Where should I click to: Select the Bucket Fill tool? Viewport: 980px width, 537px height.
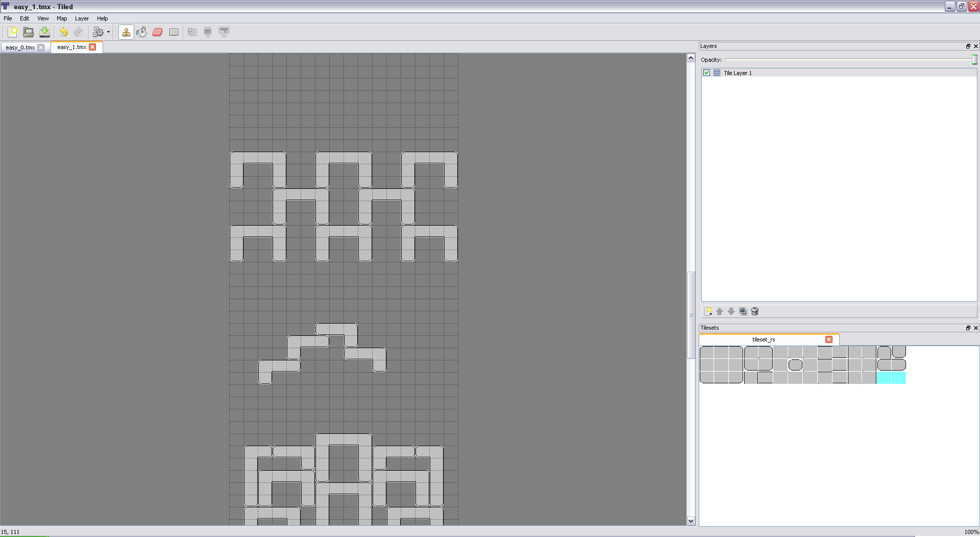[142, 32]
